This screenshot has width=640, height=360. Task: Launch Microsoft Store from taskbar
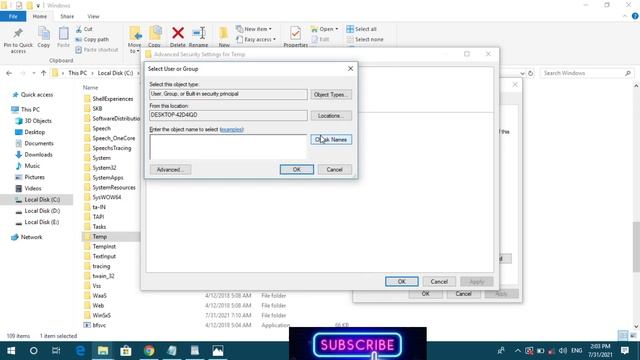(x=126, y=351)
